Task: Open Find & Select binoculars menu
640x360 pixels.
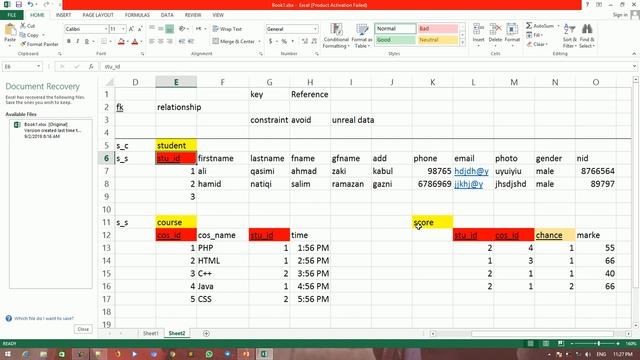Action: click(x=587, y=36)
